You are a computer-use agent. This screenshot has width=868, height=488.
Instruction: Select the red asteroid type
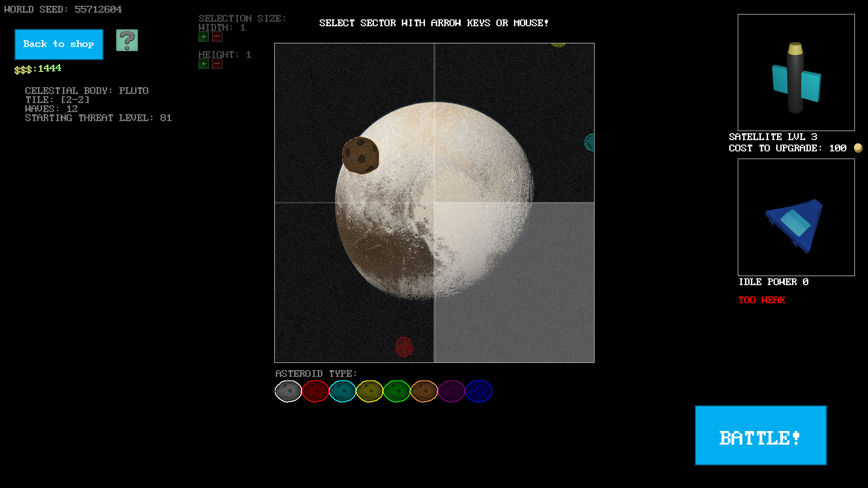coord(315,391)
